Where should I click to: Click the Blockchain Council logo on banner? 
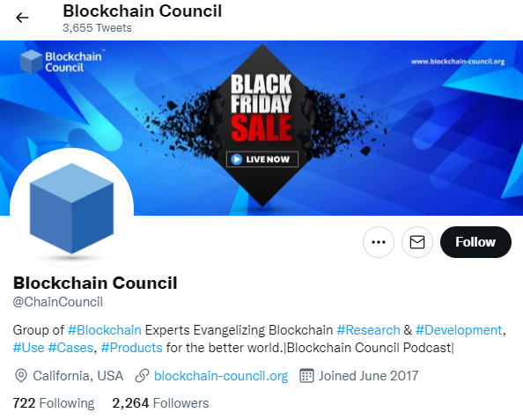click(x=61, y=62)
